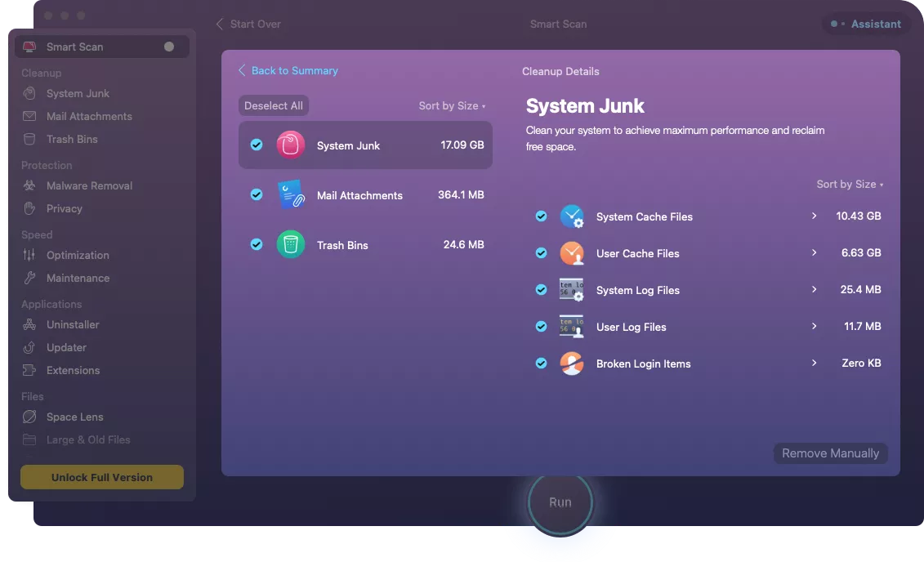924x562 pixels.
Task: Uncheck the System Cache Files item
Action: coord(541,216)
